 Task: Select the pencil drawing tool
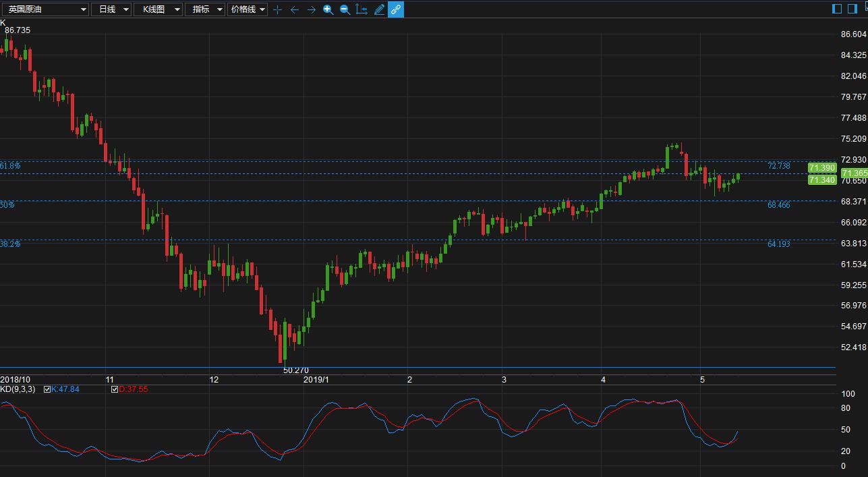click(379, 9)
